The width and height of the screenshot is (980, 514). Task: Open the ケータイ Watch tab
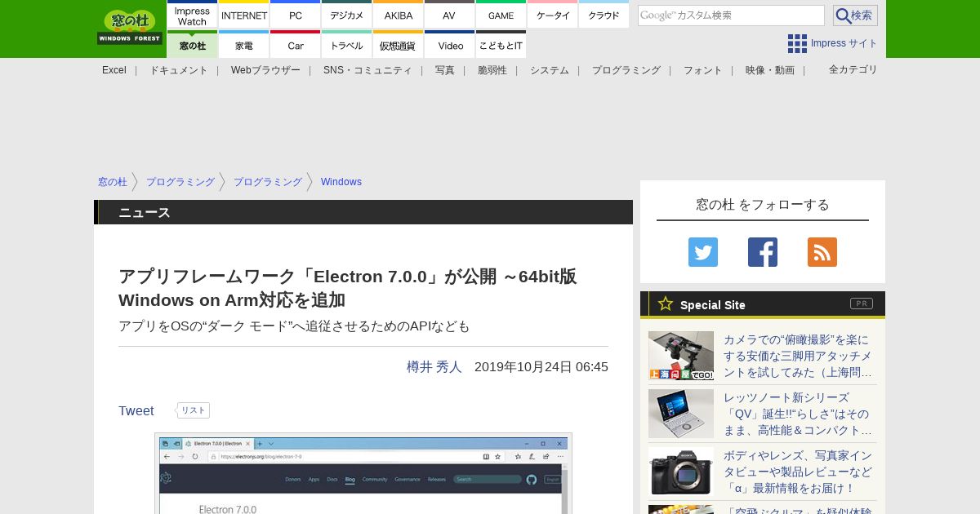point(553,15)
